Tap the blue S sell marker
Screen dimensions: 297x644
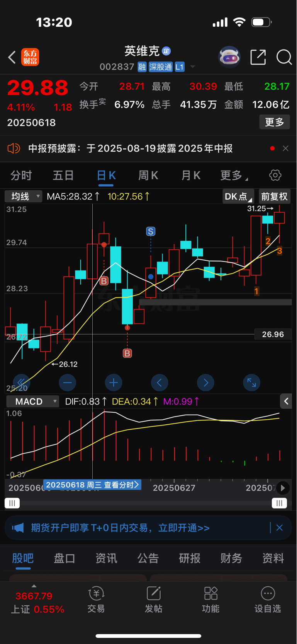[151, 231]
